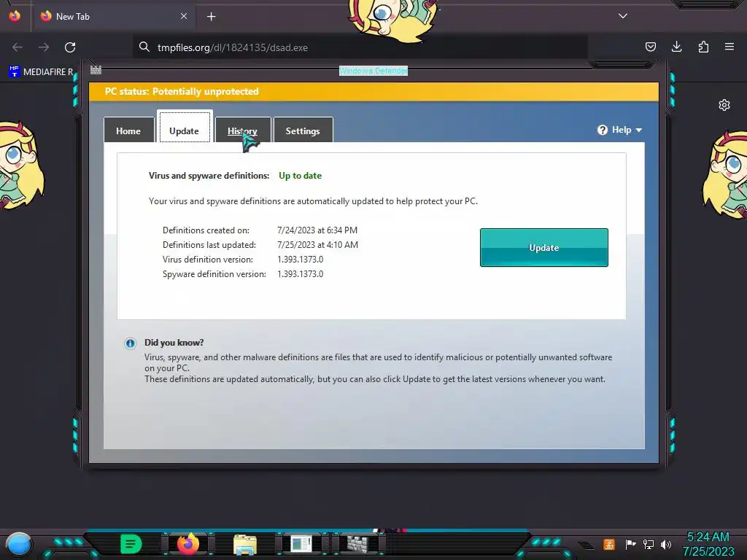Click the Windows Defender window title icon
Image resolution: width=747 pixels, height=560 pixels.
coord(96,70)
